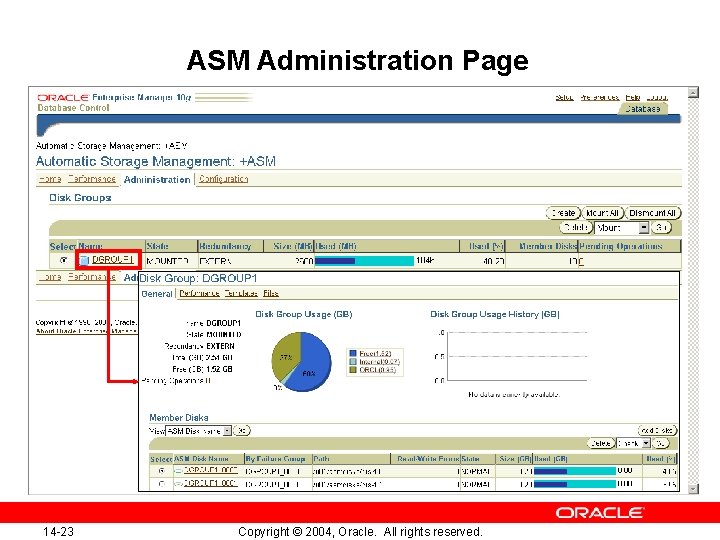Click the About Oracle Enterprise Manager link
This screenshot has width=720, height=540.
[x=86, y=331]
